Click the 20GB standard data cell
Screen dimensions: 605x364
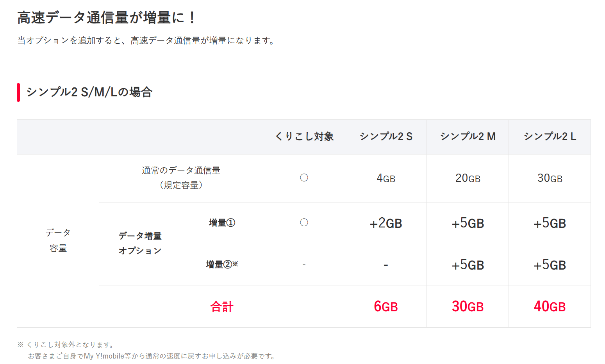pos(468,178)
